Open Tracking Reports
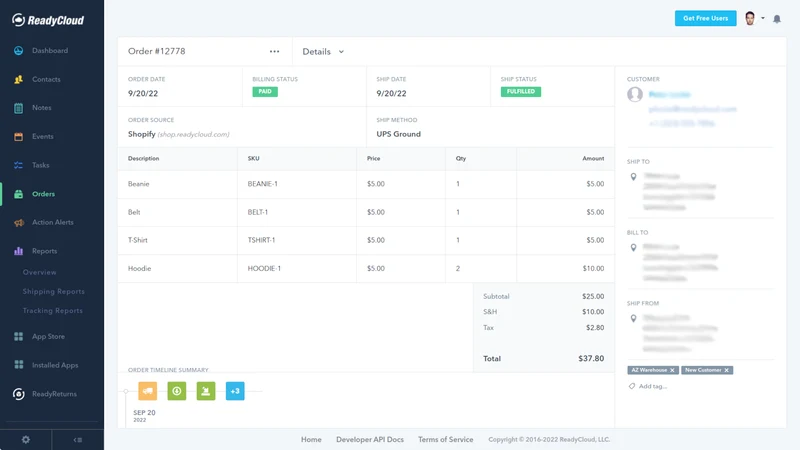 click(x=53, y=311)
